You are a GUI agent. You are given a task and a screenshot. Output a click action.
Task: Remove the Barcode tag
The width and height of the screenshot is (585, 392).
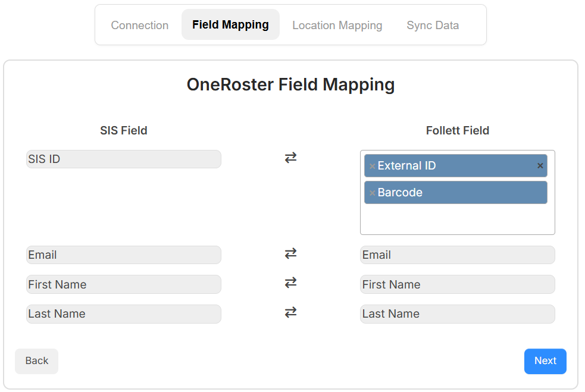tap(372, 193)
